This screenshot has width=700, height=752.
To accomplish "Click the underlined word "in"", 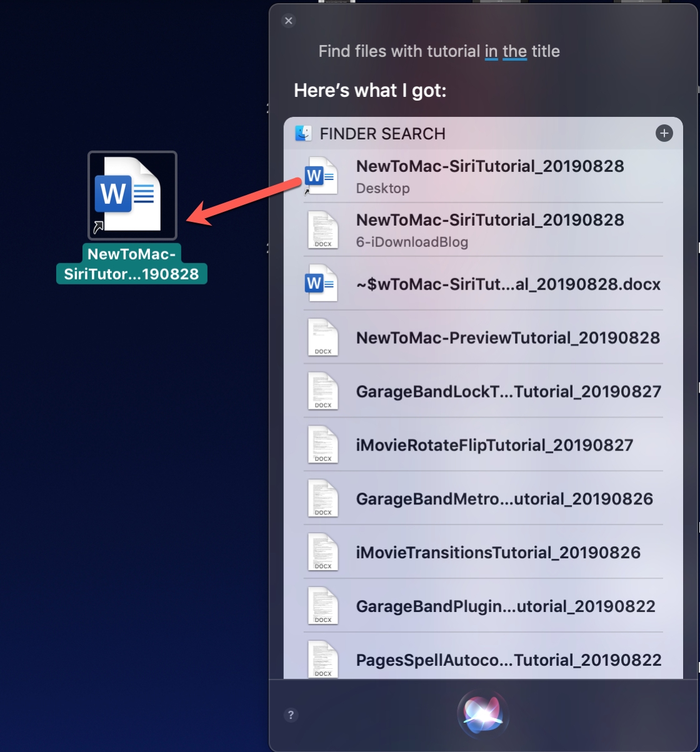I will (x=491, y=51).
